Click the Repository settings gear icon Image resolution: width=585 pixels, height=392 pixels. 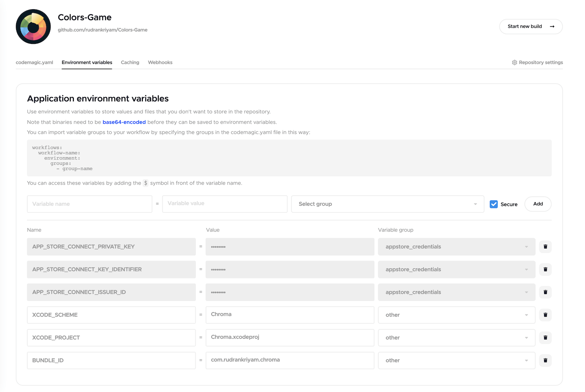(514, 62)
